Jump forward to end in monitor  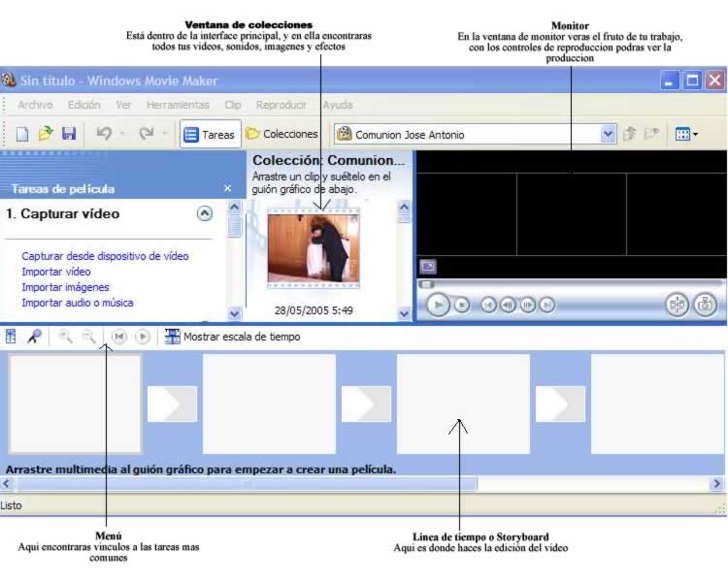click(547, 305)
